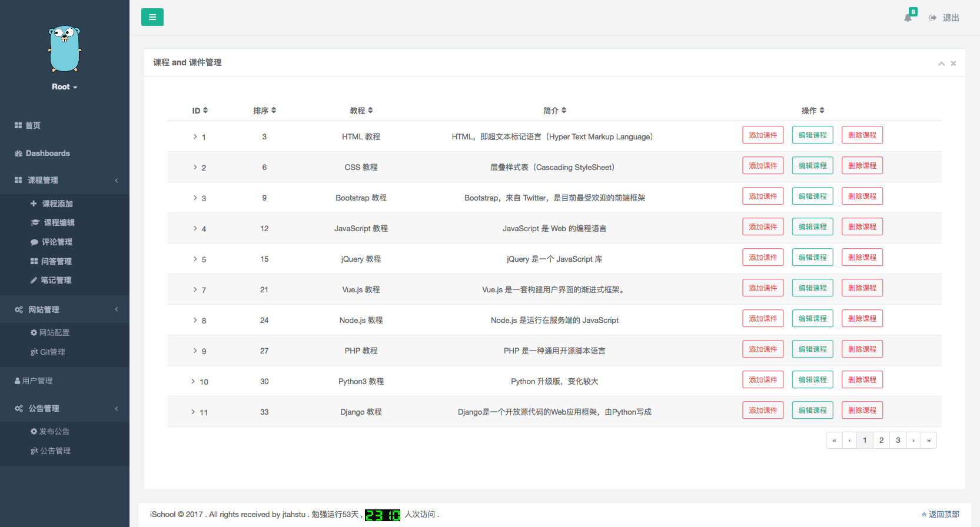
Task: Click 编辑课程 for Vue.js 教程
Action: [813, 288]
